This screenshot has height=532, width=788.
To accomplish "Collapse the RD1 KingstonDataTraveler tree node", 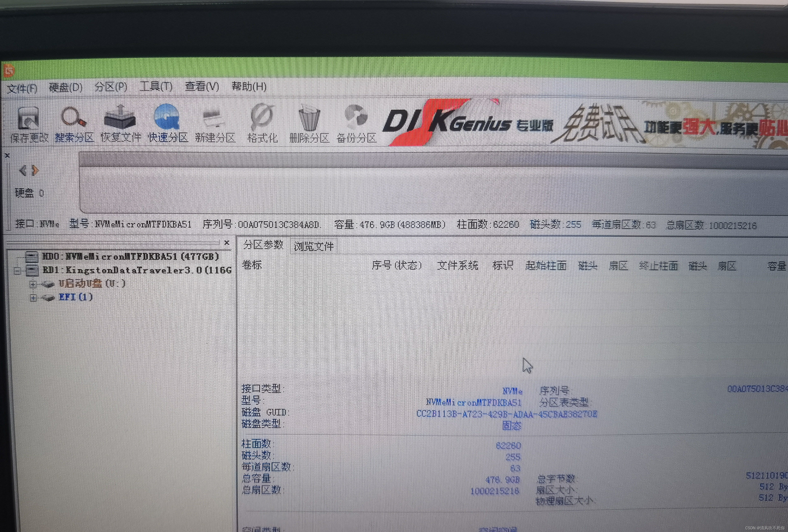I will 17,271.
